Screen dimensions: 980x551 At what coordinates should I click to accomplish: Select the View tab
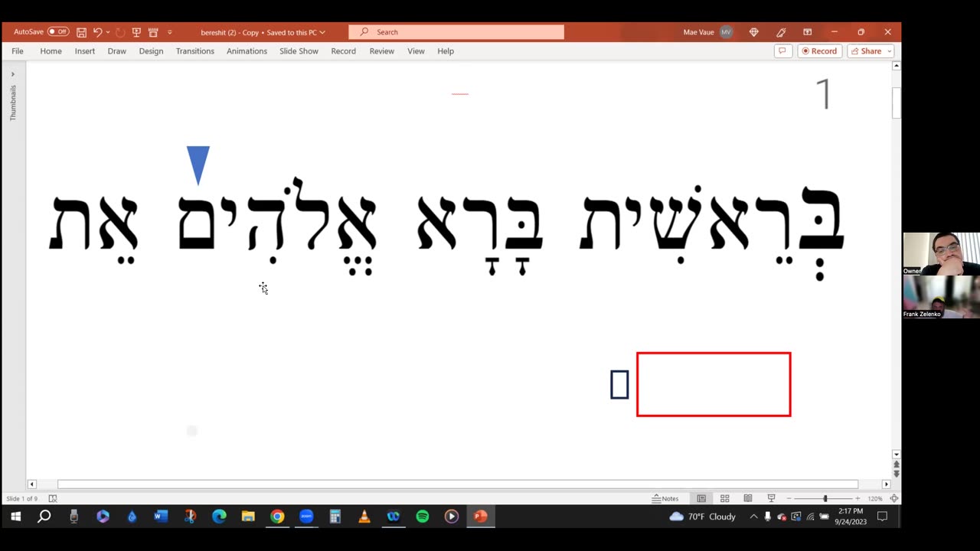tap(416, 51)
